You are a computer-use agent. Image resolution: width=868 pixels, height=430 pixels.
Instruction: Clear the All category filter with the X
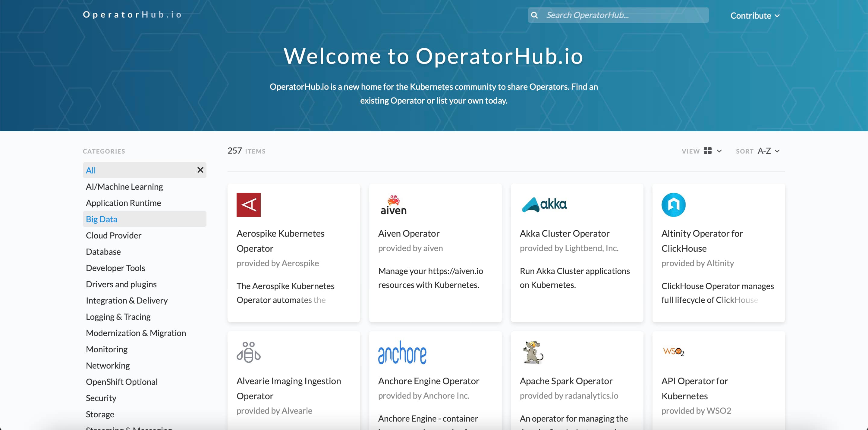tap(200, 170)
